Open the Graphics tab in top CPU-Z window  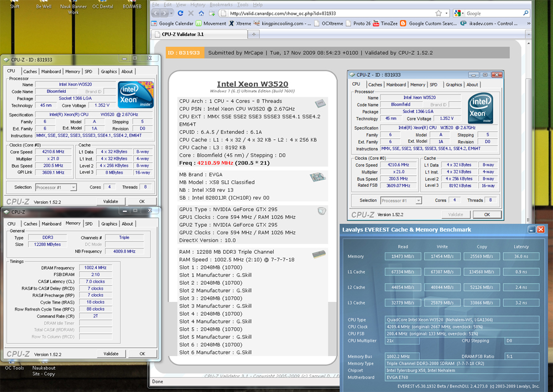108,71
